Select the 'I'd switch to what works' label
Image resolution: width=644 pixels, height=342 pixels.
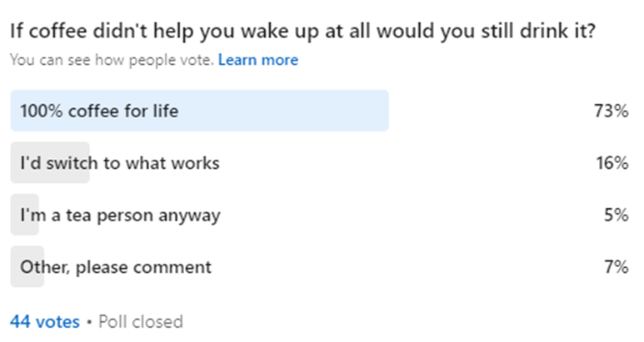point(120,163)
